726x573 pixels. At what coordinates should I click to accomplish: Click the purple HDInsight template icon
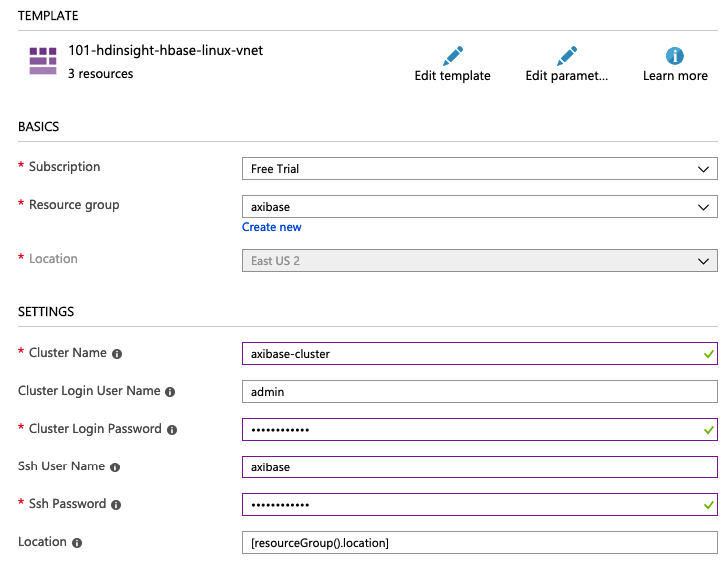tap(43, 61)
